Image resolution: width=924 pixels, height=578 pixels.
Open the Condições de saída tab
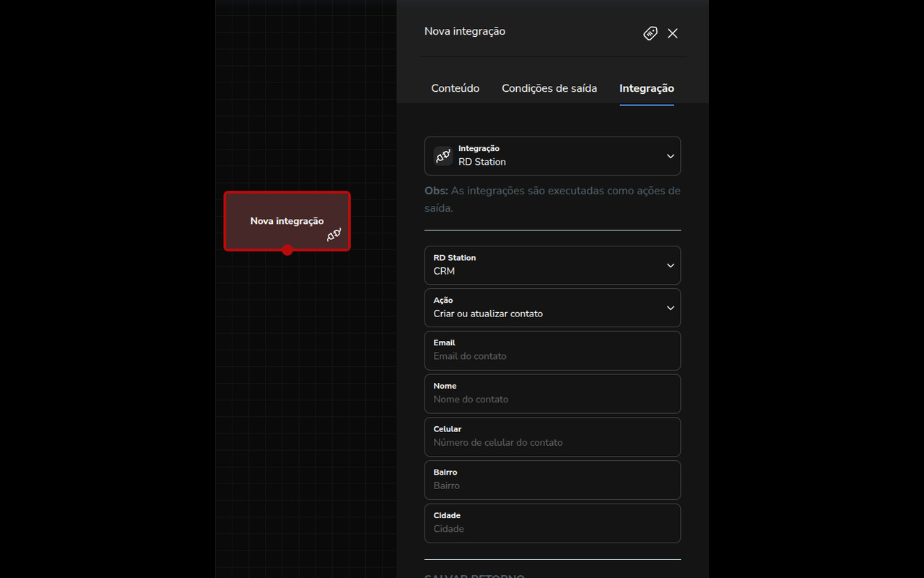[x=549, y=88]
